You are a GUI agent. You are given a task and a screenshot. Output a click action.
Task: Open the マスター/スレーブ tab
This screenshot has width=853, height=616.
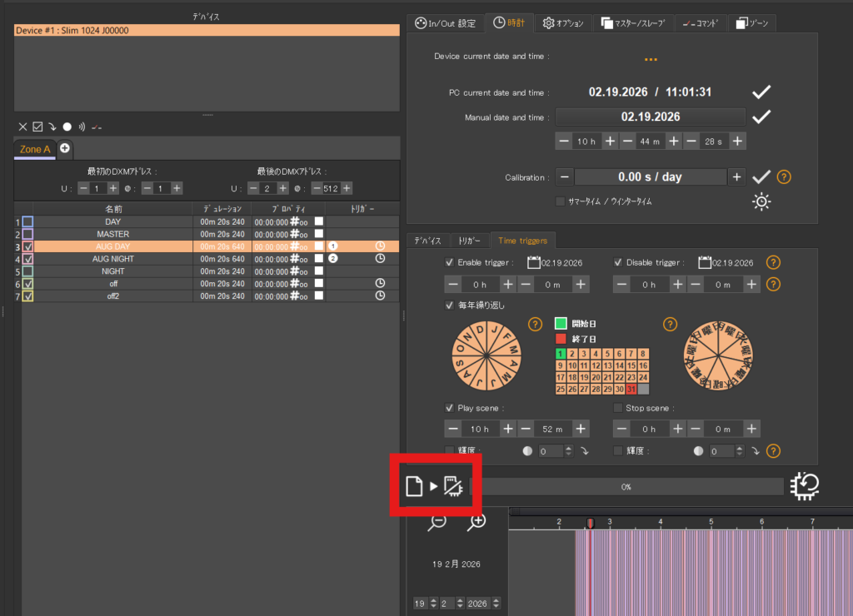(634, 22)
